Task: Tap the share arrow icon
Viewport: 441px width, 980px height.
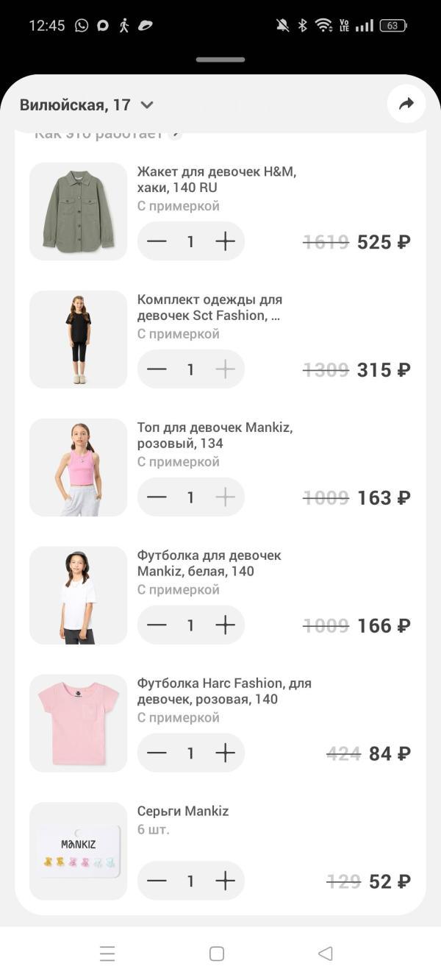Action: coord(406,104)
